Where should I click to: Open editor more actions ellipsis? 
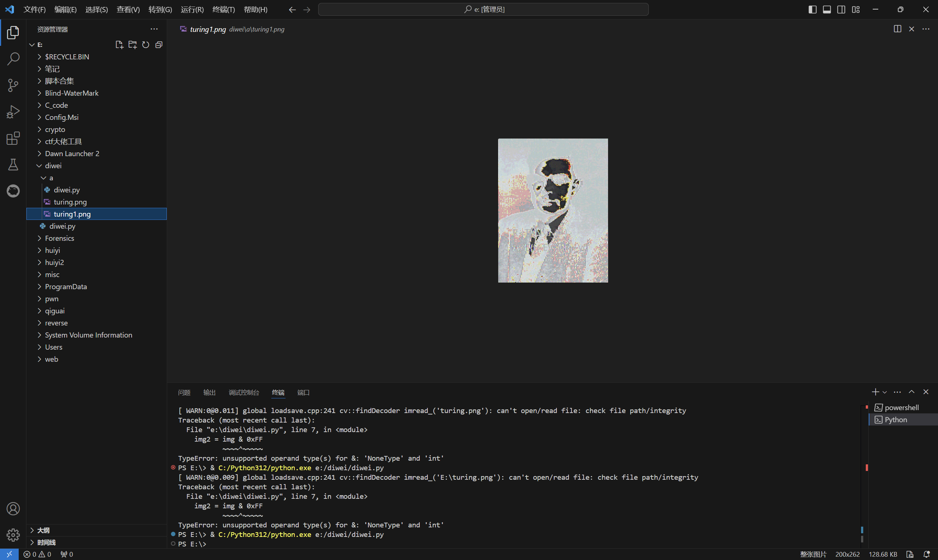tap(926, 29)
